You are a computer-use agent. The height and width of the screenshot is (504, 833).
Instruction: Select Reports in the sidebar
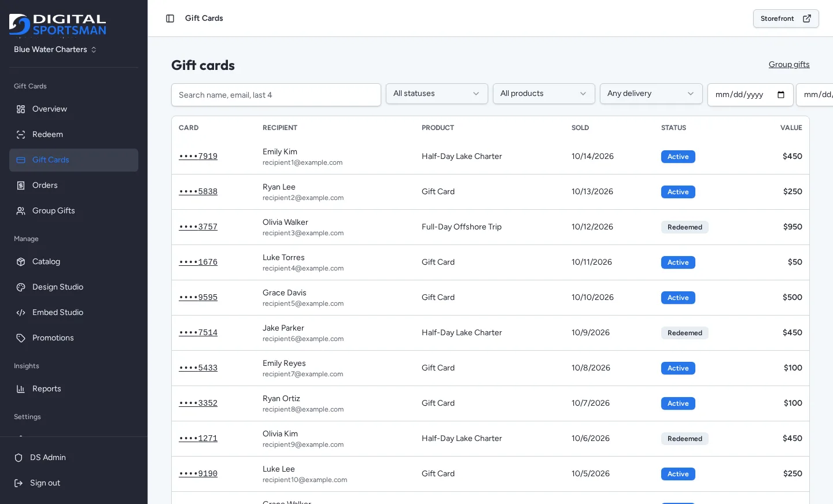pos(73,389)
